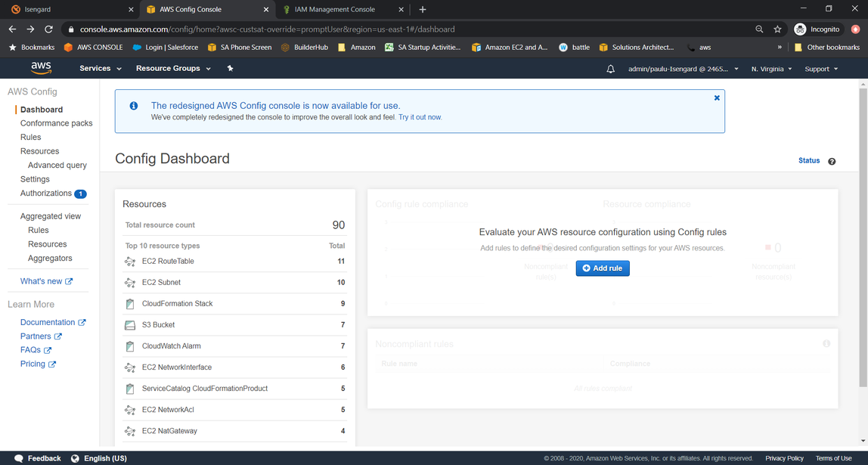Open Authorizations in the sidebar
The width and height of the screenshot is (868, 465).
[x=46, y=194]
